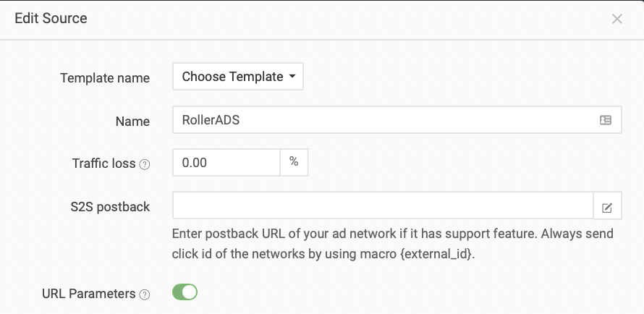This screenshot has height=314, width=644.
Task: Click the contact card icon in Name field
Action: click(x=606, y=120)
